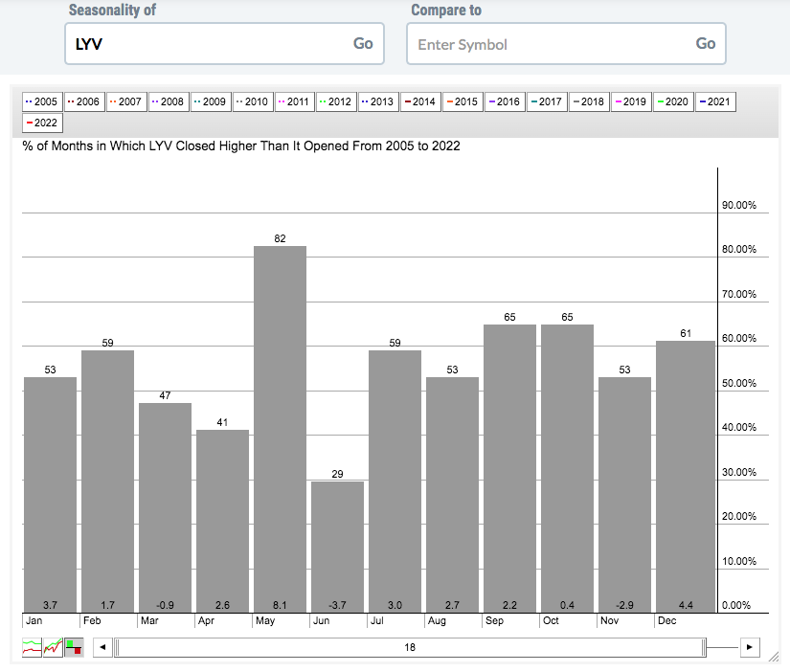
Task: Toggle the 2020 year legend
Action: (673, 101)
